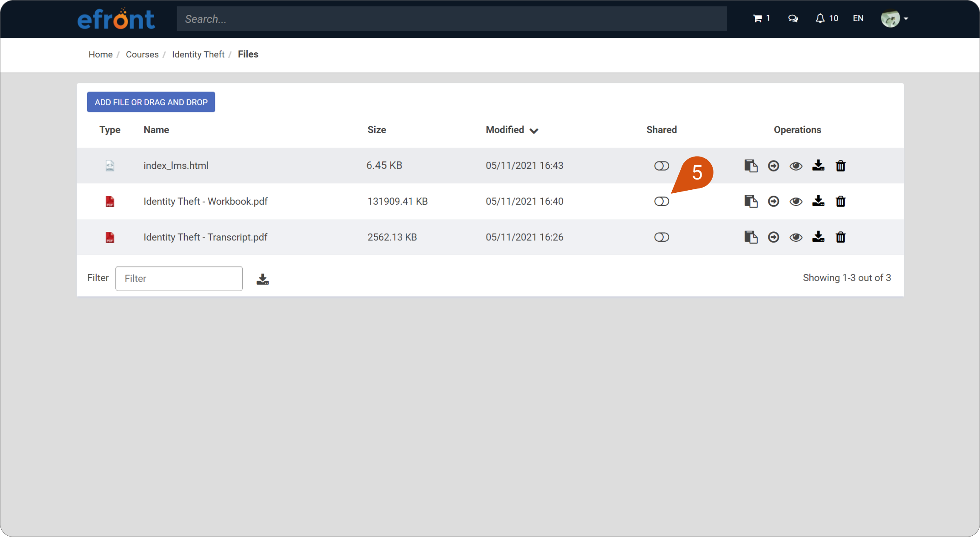Click Showing 1-3 out of 3
980x537 pixels.
(847, 278)
